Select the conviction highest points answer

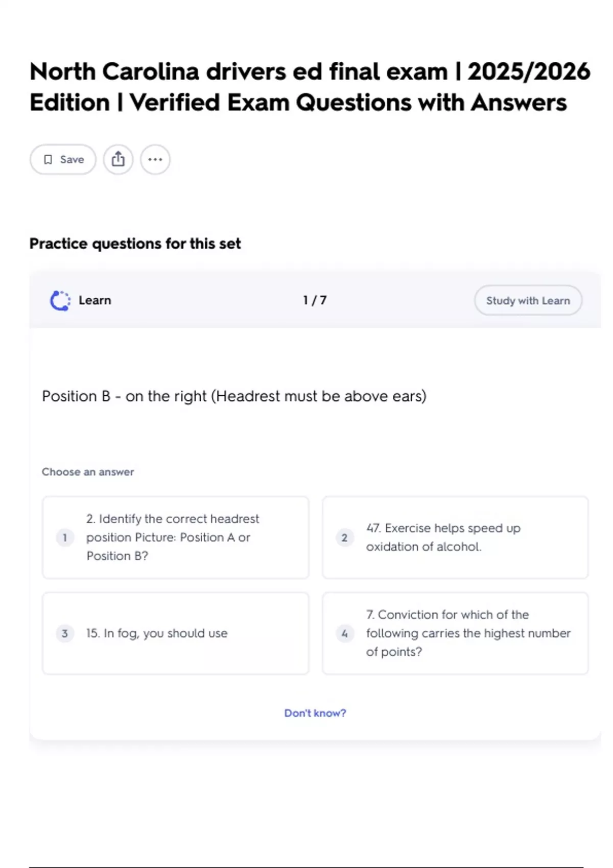click(x=455, y=633)
